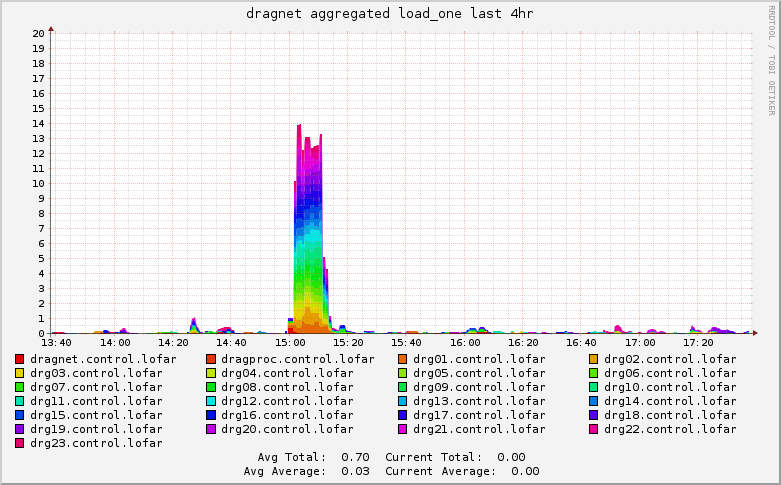Click the y-axis value 20

pos(38,33)
